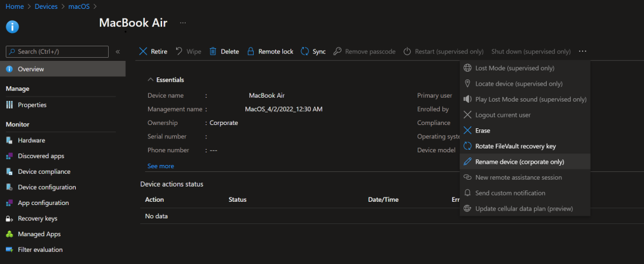
Task: Open the Overview sidebar item
Action: 63,69
